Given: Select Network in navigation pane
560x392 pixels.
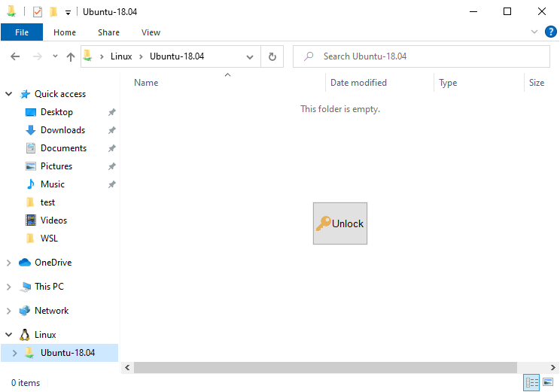Looking at the screenshot, I should click(x=51, y=311).
